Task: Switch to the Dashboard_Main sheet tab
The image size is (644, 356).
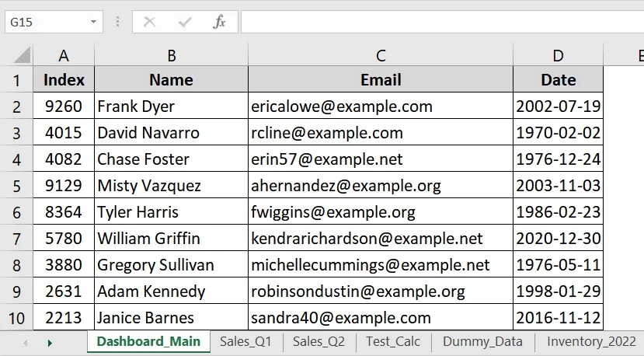Action: pyautogui.click(x=148, y=341)
